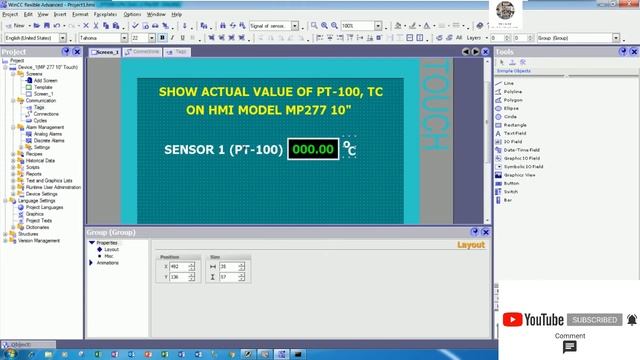Click the Comment speech bubble icon

(570, 347)
